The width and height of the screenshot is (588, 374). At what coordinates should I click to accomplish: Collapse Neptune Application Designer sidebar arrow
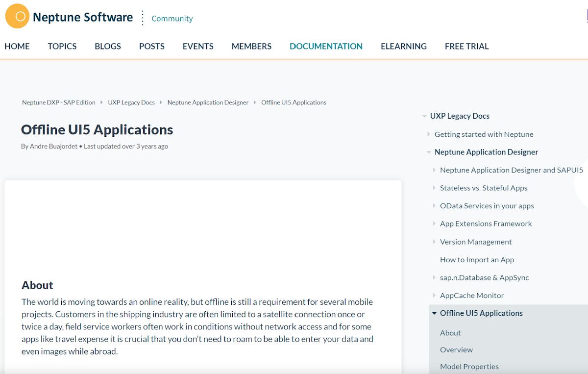429,152
